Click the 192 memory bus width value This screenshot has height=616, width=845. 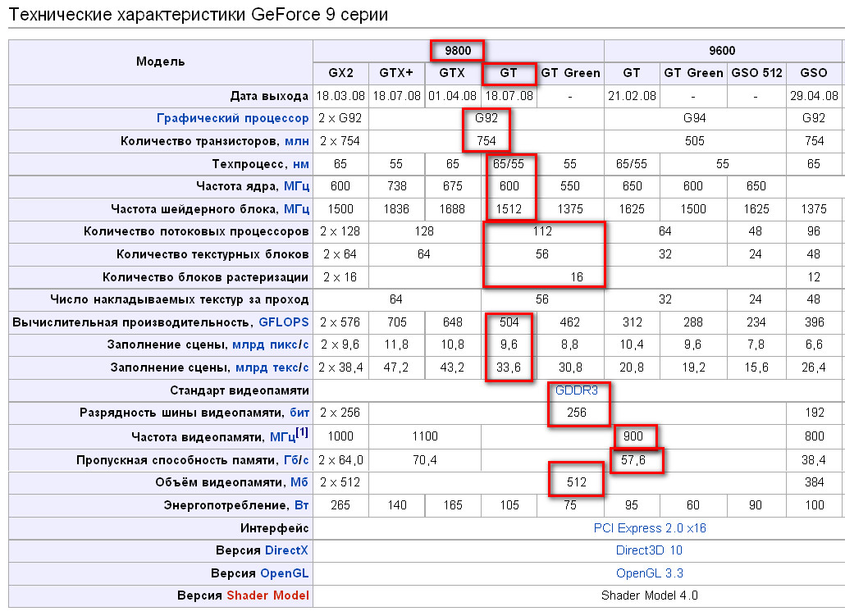(815, 413)
